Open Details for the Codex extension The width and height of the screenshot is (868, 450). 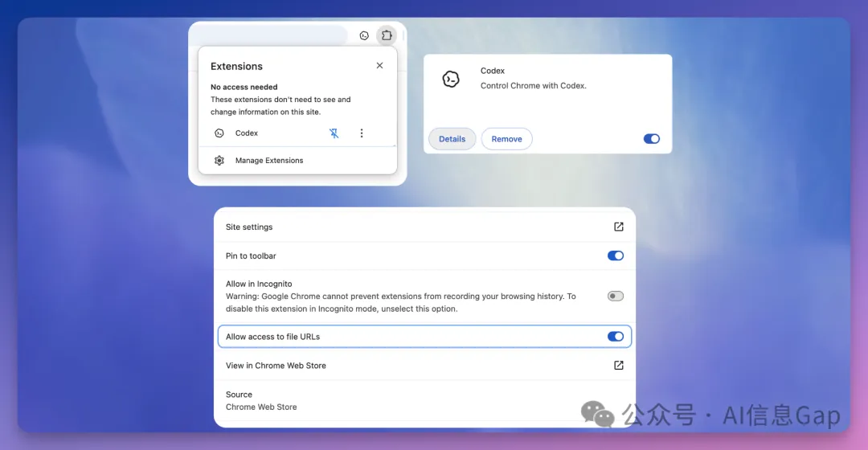click(452, 139)
